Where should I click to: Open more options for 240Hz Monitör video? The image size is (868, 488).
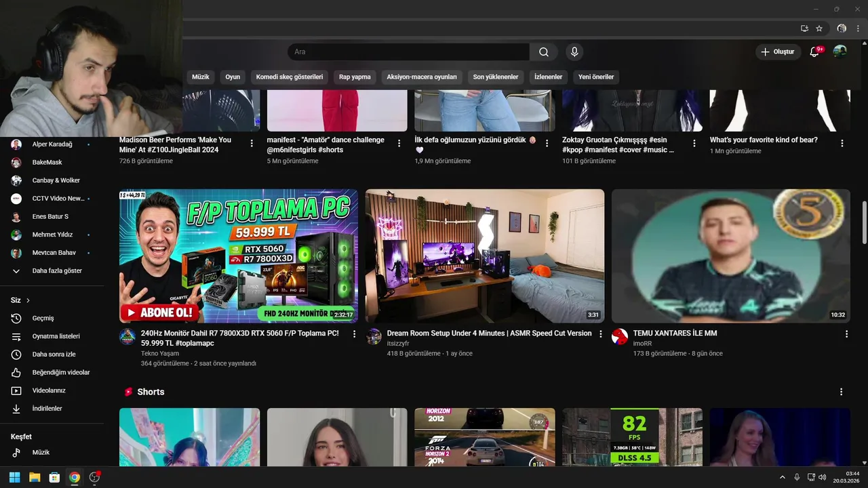click(x=354, y=334)
